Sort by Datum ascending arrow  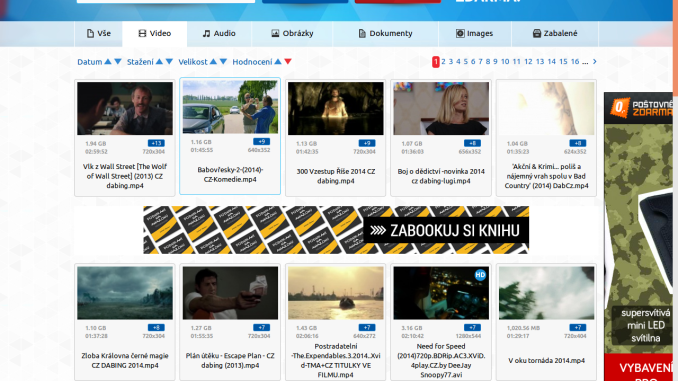point(108,61)
